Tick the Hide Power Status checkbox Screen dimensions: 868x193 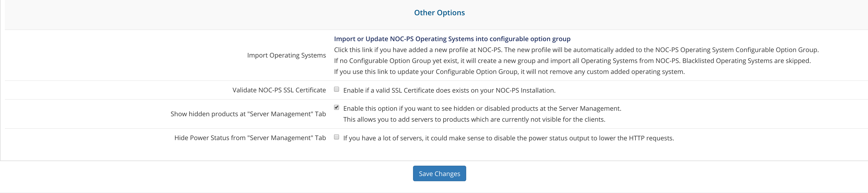coord(336,137)
